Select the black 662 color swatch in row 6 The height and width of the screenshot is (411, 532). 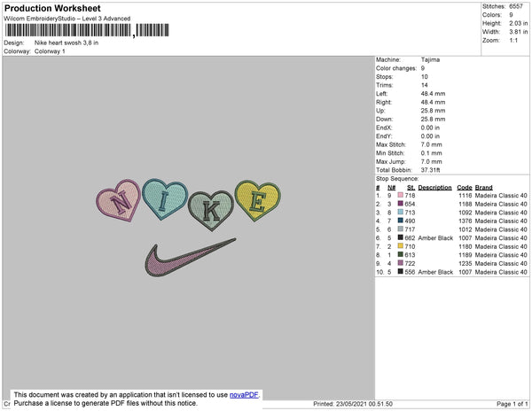[401, 237]
